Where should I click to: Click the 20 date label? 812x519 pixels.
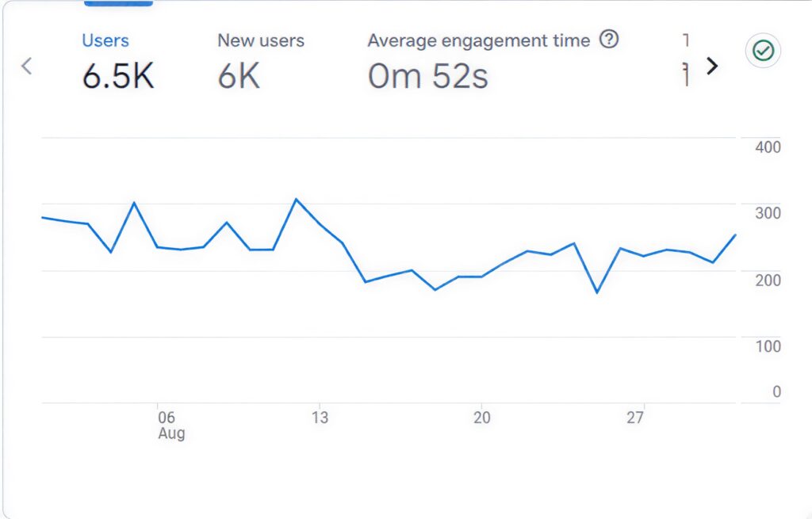click(481, 417)
